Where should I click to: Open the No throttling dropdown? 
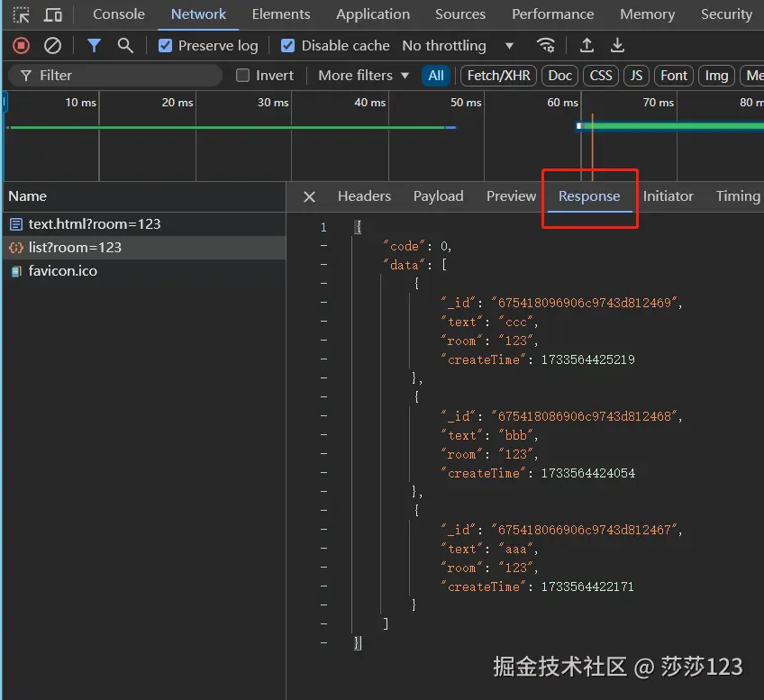coord(458,45)
